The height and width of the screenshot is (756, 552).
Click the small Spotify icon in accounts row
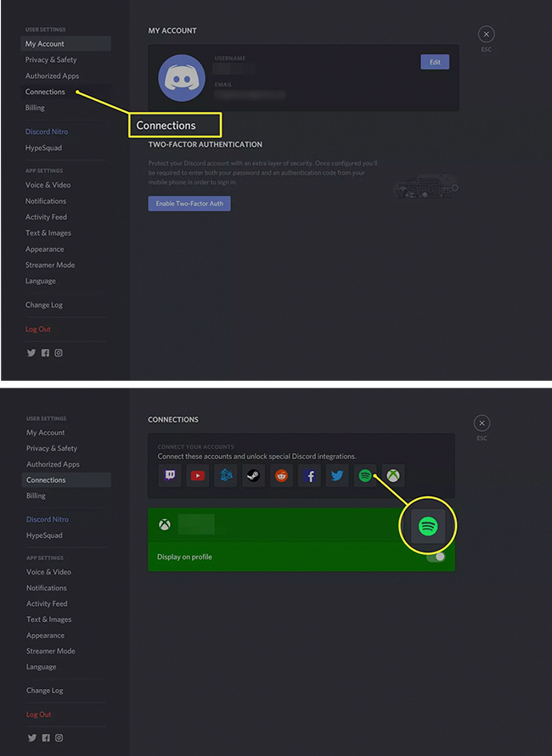pos(365,476)
